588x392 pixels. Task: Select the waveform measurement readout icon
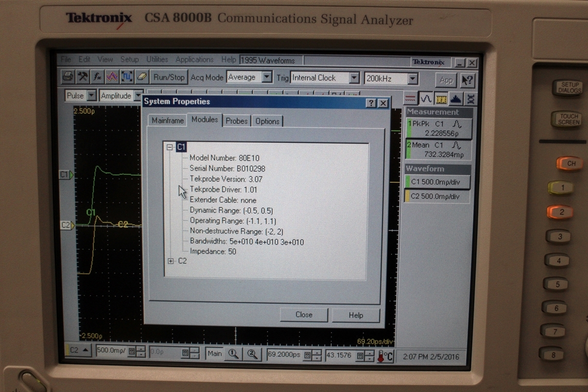(x=426, y=99)
